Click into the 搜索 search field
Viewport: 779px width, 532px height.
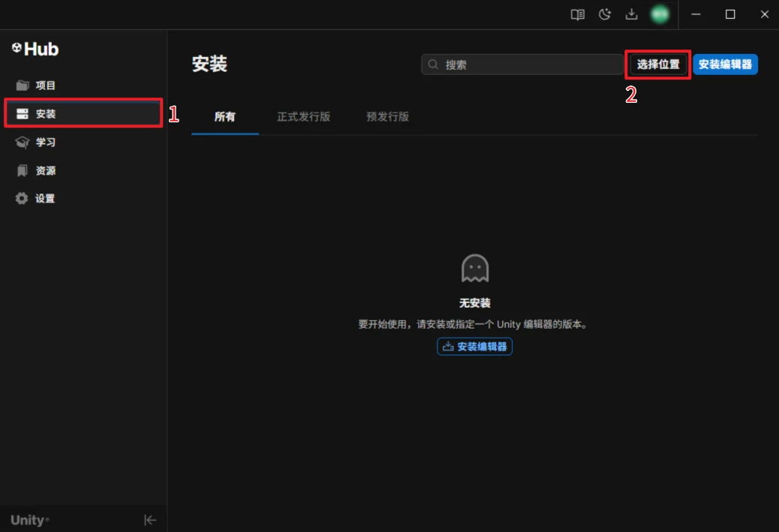[522, 65]
